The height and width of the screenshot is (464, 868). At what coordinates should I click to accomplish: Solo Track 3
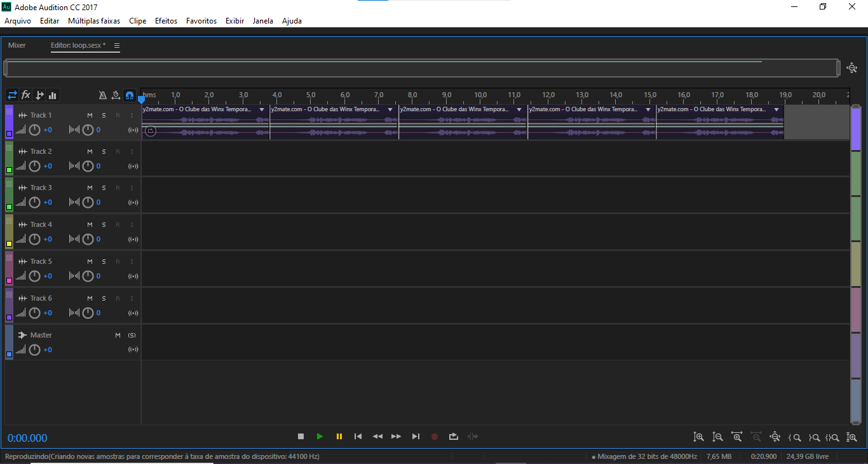pos(104,188)
